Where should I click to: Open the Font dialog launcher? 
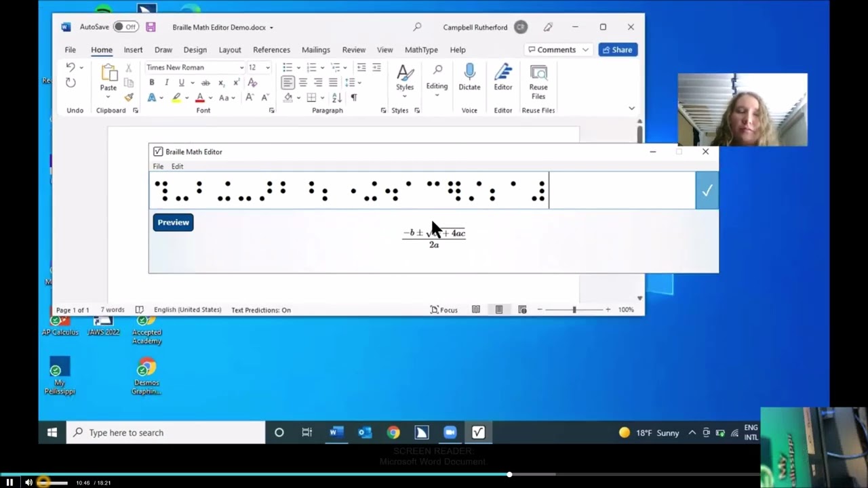click(272, 110)
